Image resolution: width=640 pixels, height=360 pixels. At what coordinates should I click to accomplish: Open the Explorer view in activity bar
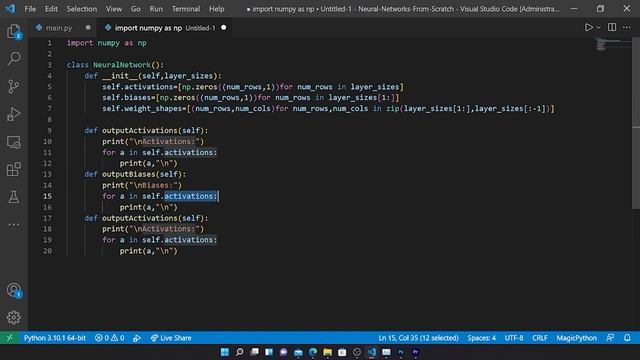click(14, 31)
